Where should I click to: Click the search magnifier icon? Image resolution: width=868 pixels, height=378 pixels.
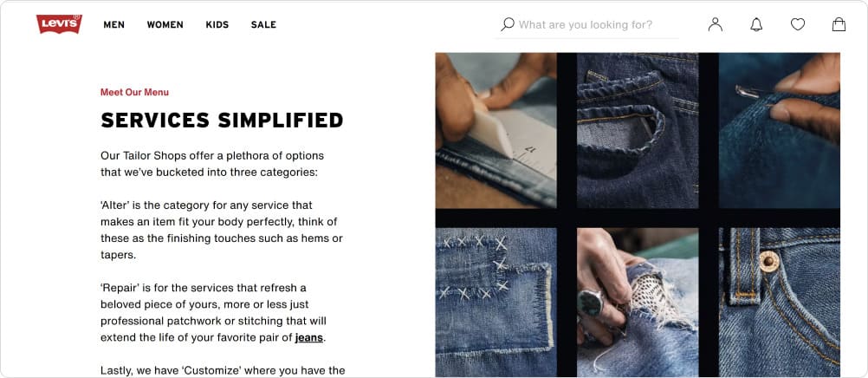tap(508, 24)
